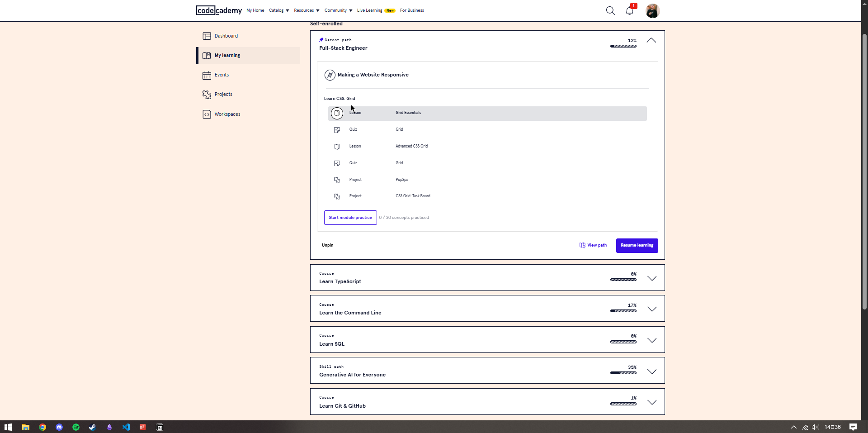Open Spotify from the taskbar
The width and height of the screenshot is (868, 433).
pos(76,427)
